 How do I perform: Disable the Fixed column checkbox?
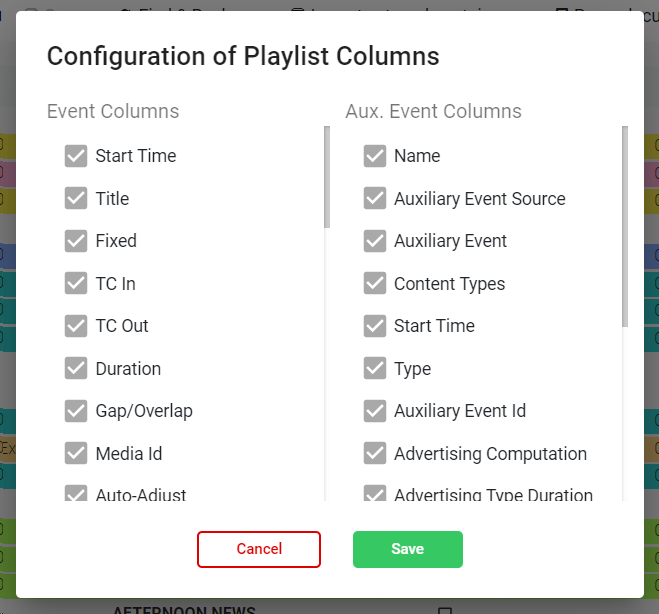[76, 241]
